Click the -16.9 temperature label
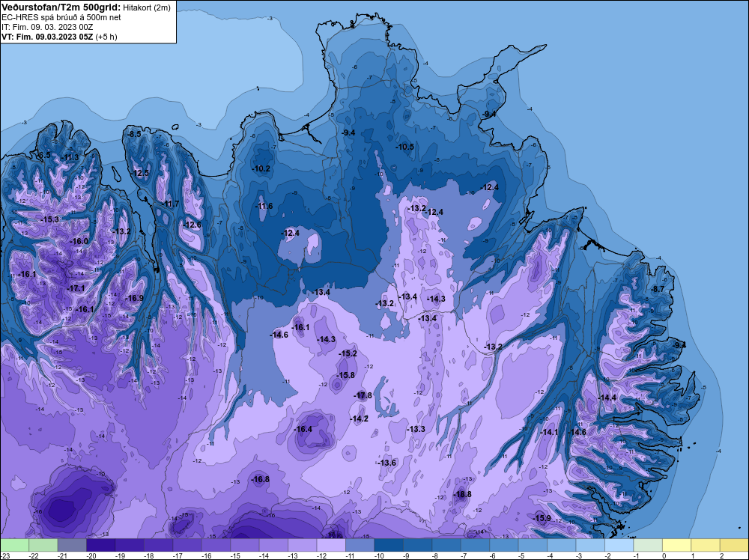 [x=134, y=298]
